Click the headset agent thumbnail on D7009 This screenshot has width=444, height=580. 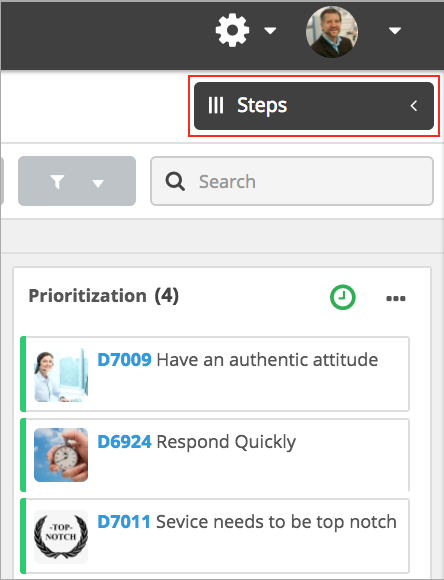tap(61, 375)
